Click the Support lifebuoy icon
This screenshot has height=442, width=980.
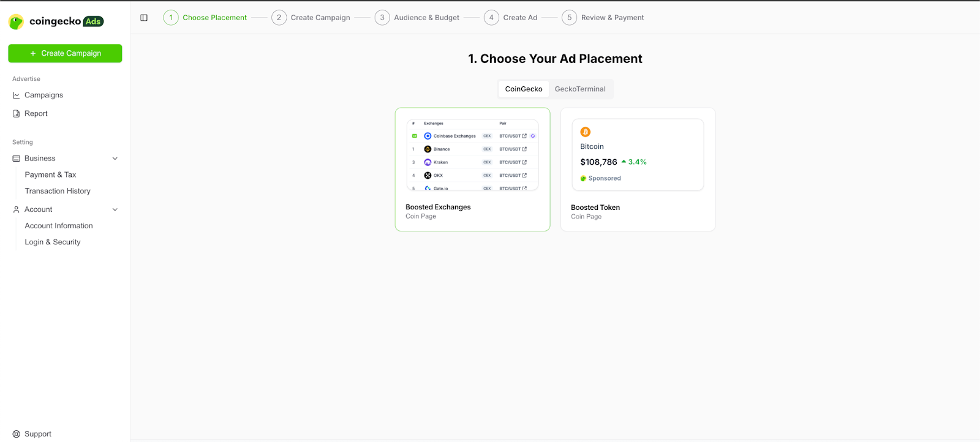click(x=17, y=434)
